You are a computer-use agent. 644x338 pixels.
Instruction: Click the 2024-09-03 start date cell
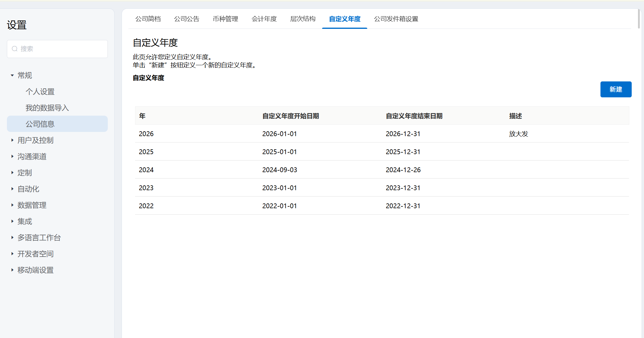pos(280,170)
